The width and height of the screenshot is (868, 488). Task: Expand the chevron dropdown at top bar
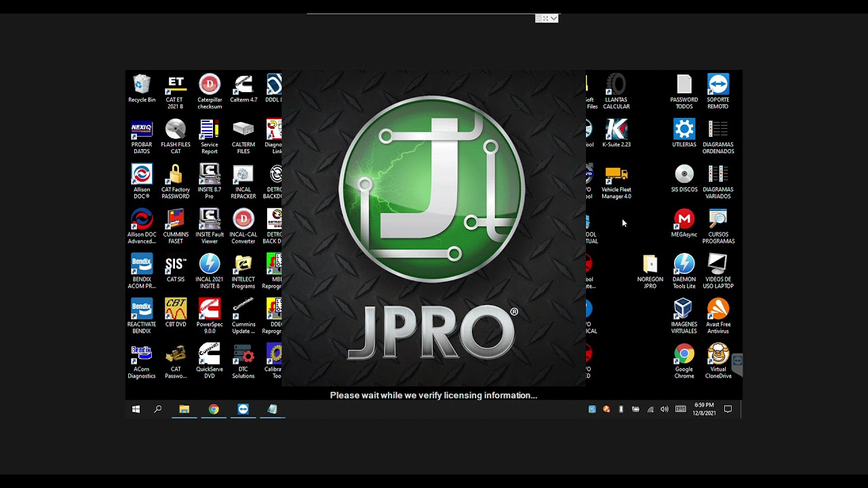tap(554, 18)
